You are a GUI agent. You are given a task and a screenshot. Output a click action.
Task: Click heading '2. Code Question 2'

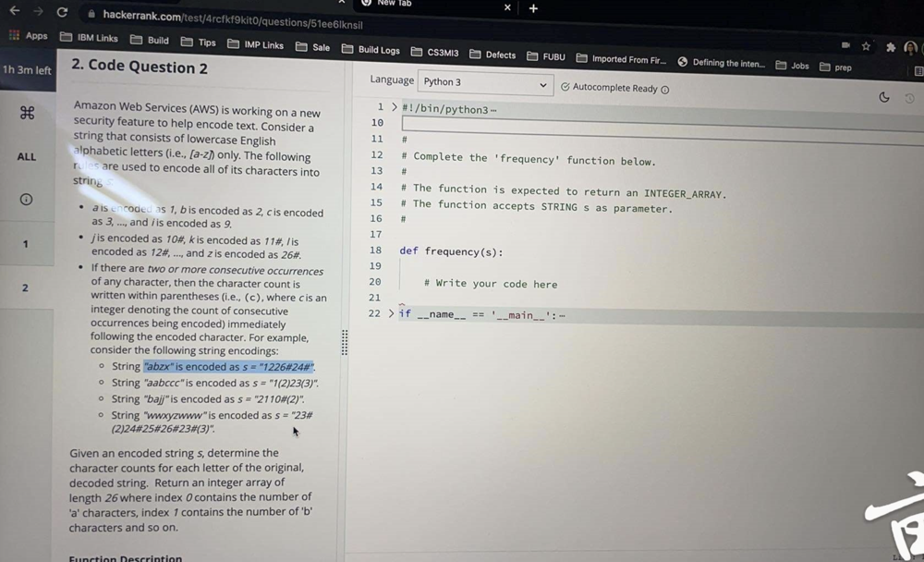pyautogui.click(x=140, y=66)
